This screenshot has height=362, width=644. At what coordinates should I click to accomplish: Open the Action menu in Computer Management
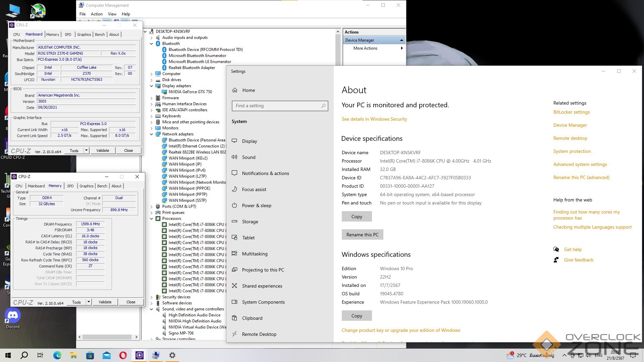(97, 14)
